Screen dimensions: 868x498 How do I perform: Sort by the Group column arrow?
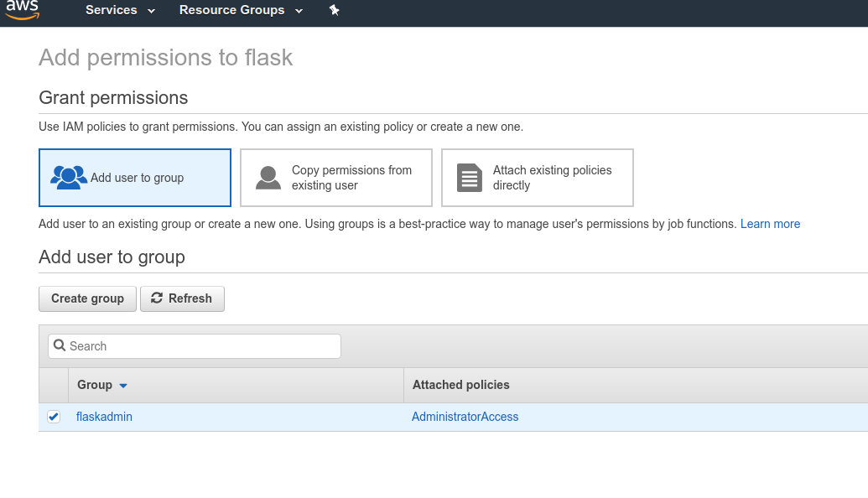(x=123, y=386)
